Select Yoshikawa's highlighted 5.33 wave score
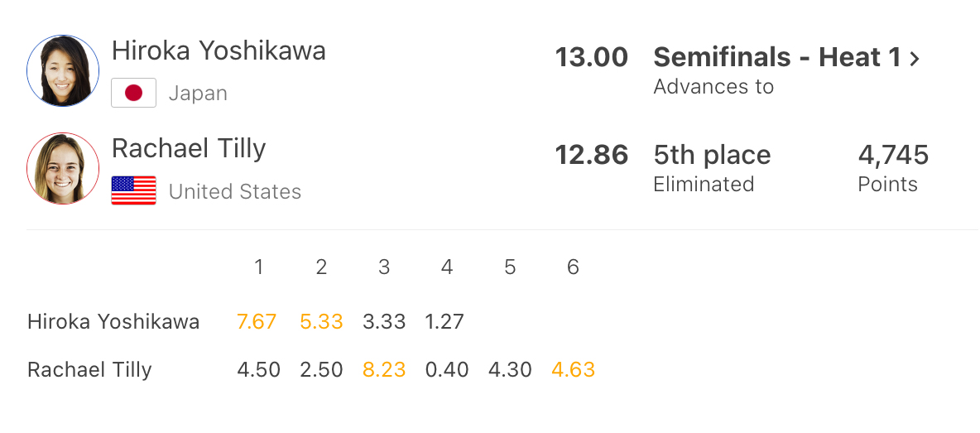Image resolution: width=980 pixels, height=433 pixels. point(321,321)
